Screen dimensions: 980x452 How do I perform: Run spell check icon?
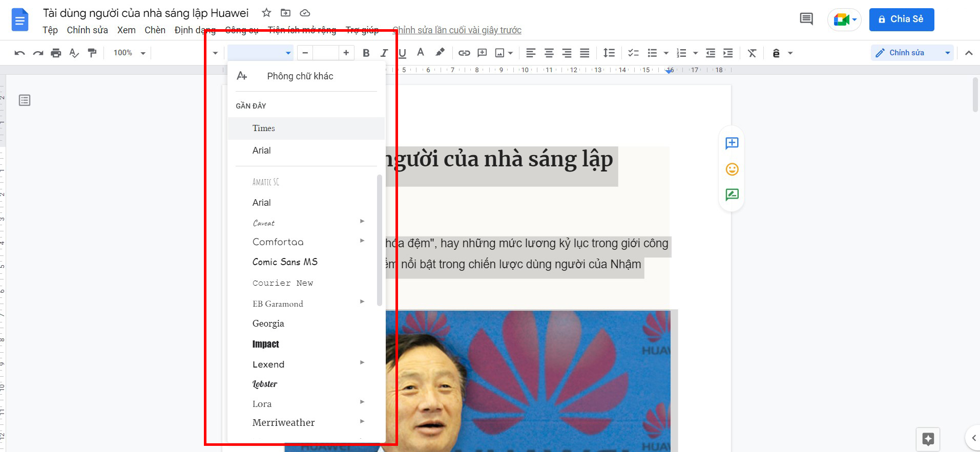(x=74, y=53)
